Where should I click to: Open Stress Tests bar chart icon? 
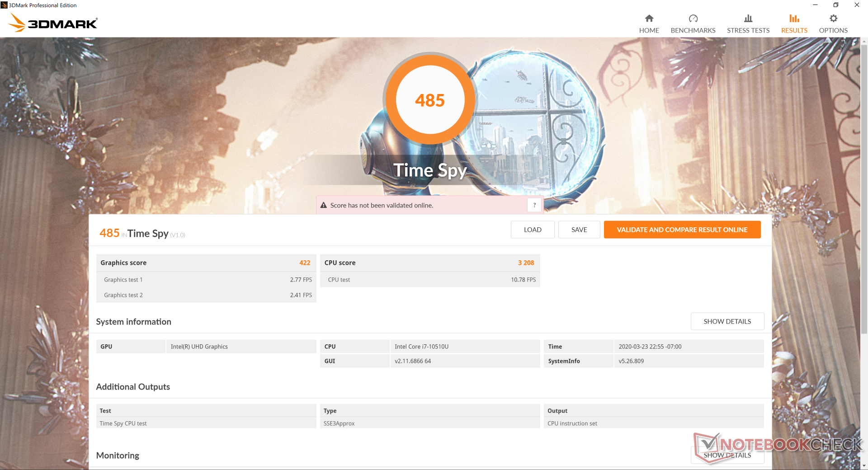748,19
